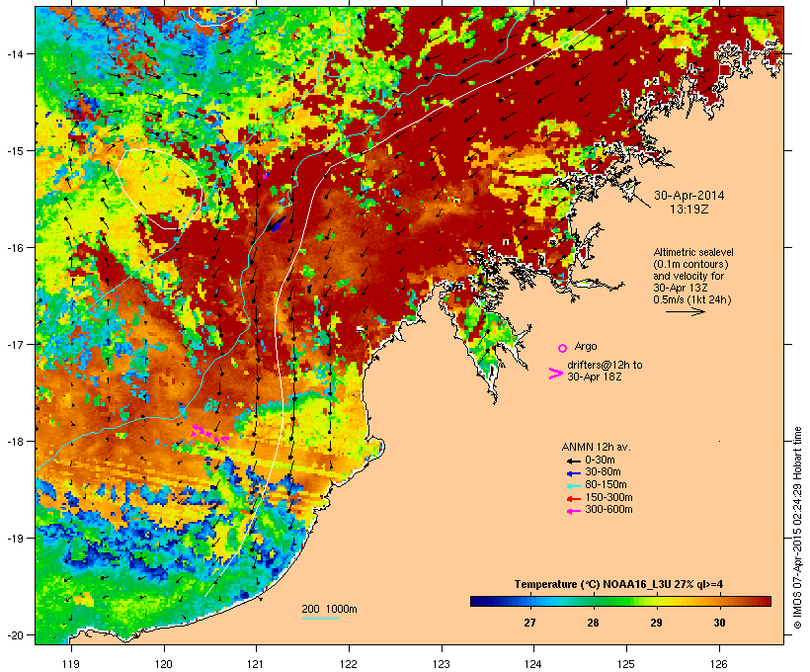Click latitude axis label -19
The image size is (810, 672).
[14, 539]
